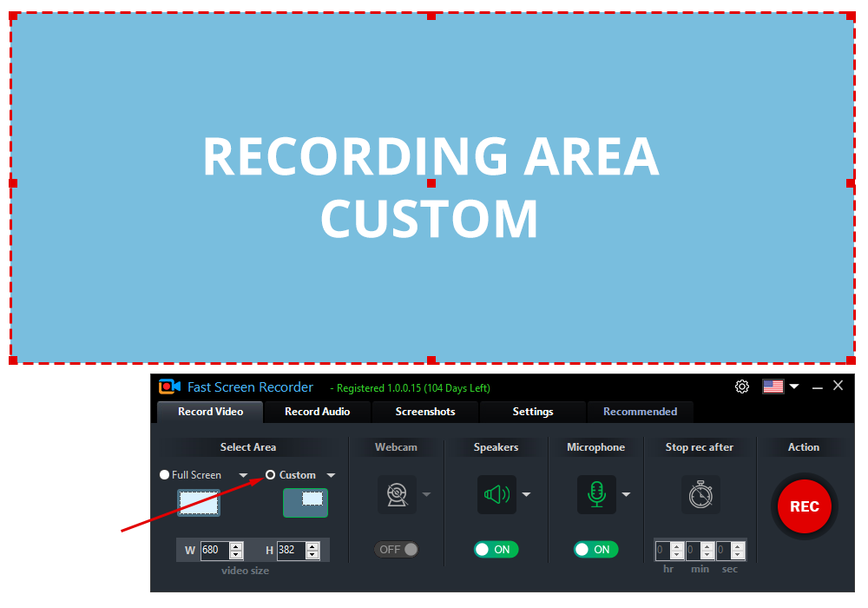
Task: Decrease height with the down stepper arrow
Action: pos(312,554)
